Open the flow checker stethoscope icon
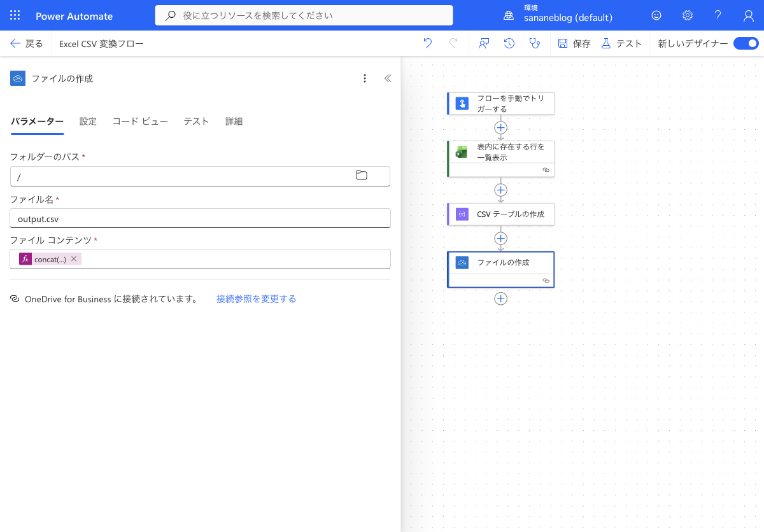The width and height of the screenshot is (764, 532). coord(534,43)
